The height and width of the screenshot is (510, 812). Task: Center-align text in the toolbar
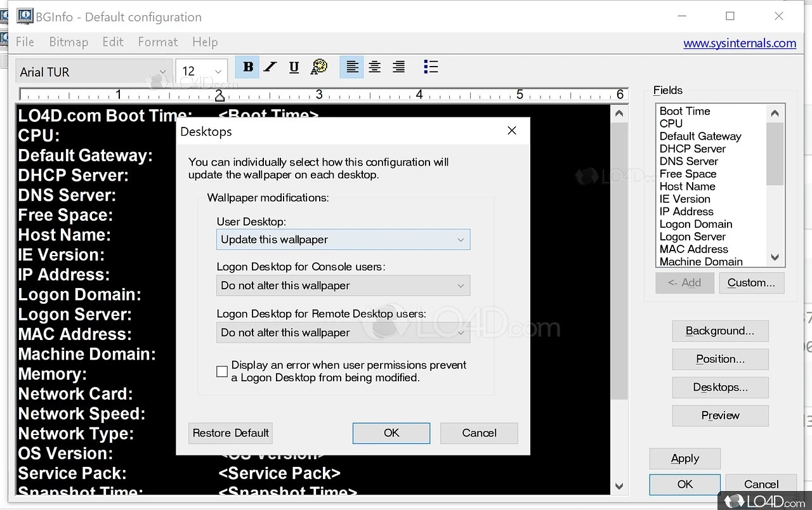375,67
